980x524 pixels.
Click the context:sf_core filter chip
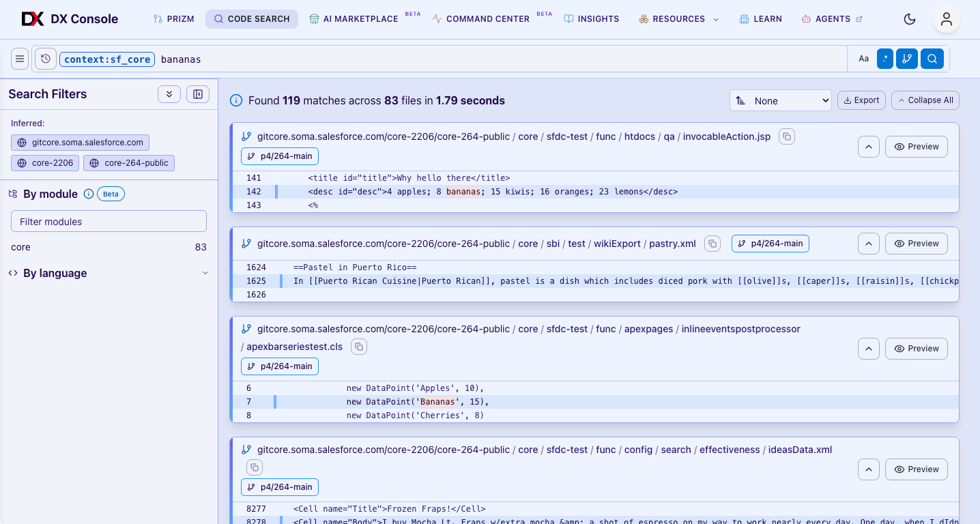coord(107,59)
